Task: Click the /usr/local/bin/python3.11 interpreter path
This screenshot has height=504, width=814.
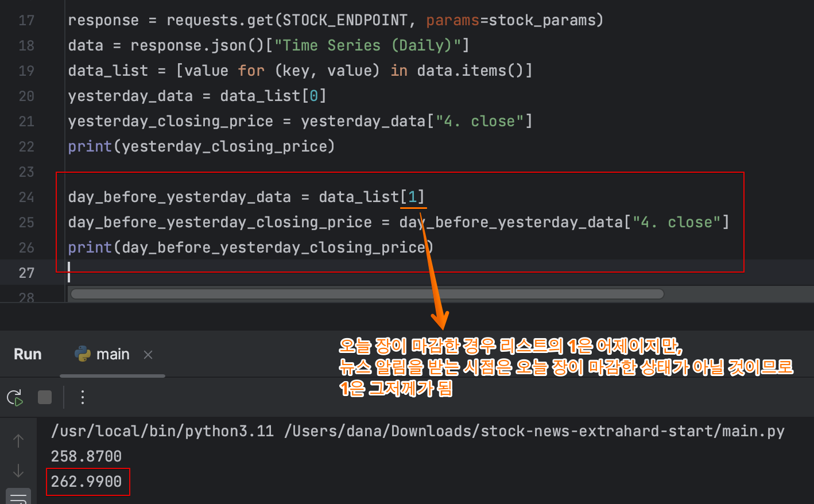Action: (162, 431)
